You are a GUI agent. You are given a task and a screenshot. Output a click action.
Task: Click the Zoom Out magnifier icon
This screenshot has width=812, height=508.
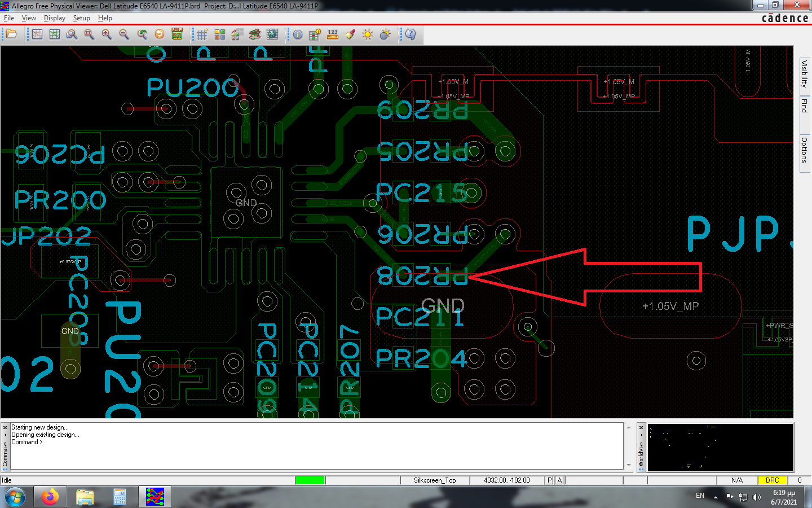124,34
